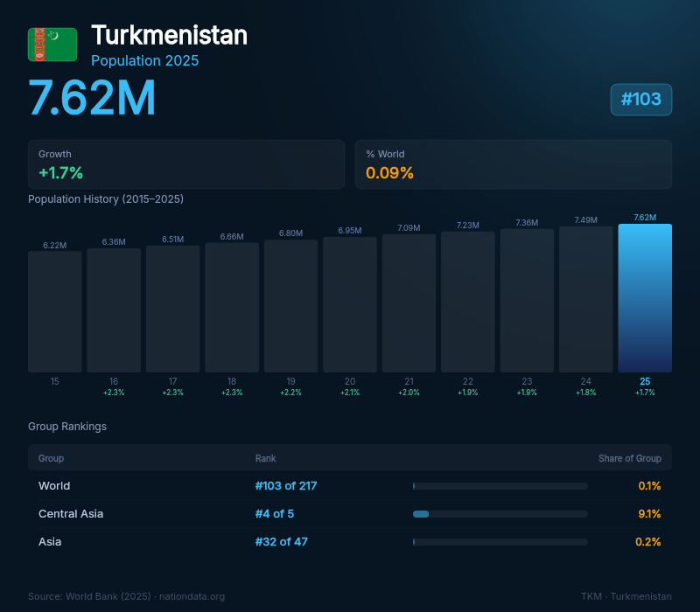The height and width of the screenshot is (612, 700).
Task: Click the +2.2% growth label under 19
Action: pyautogui.click(x=291, y=393)
